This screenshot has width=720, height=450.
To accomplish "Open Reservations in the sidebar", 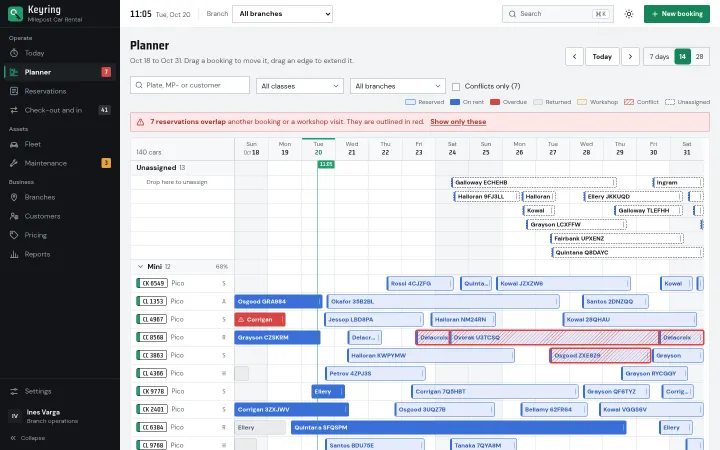I will click(60, 91).
